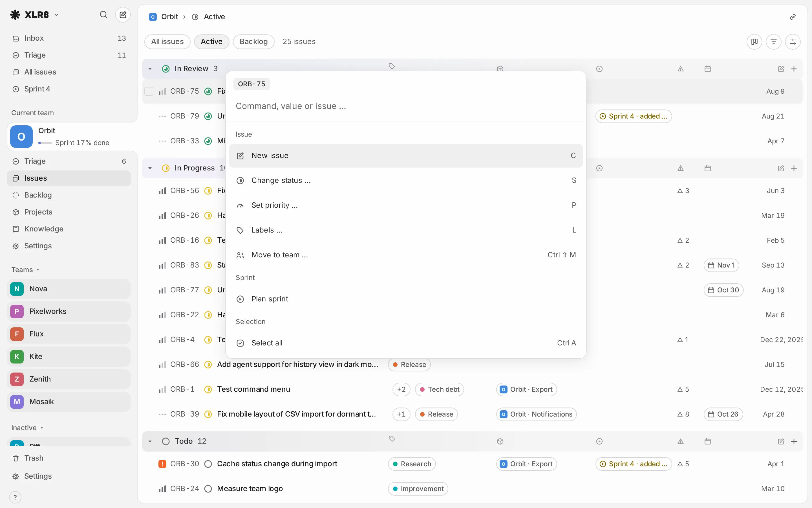Click edit icon in In Progress header
Viewport: 812px width, 508px height.
tap(781, 168)
